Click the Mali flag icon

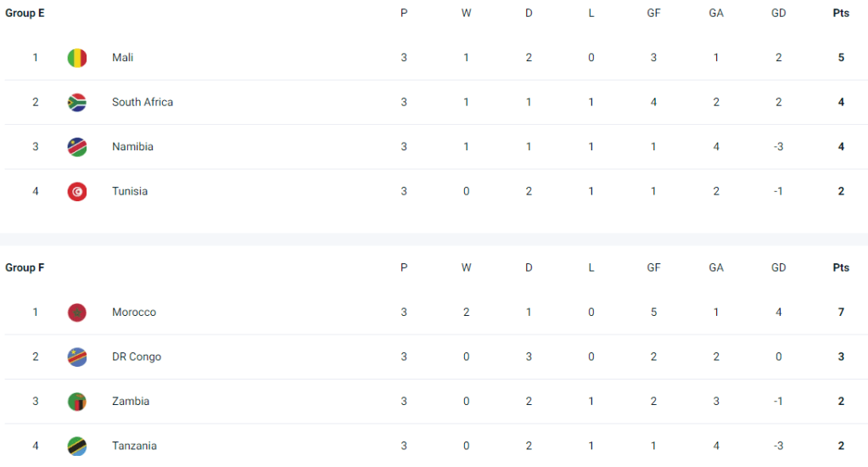click(77, 58)
